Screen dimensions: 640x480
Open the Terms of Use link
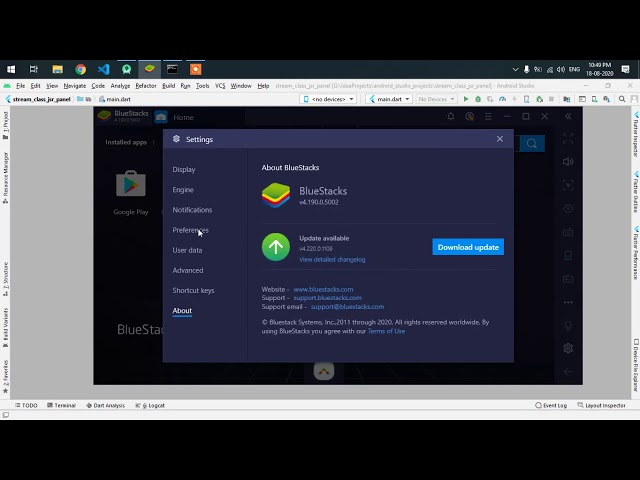386,331
